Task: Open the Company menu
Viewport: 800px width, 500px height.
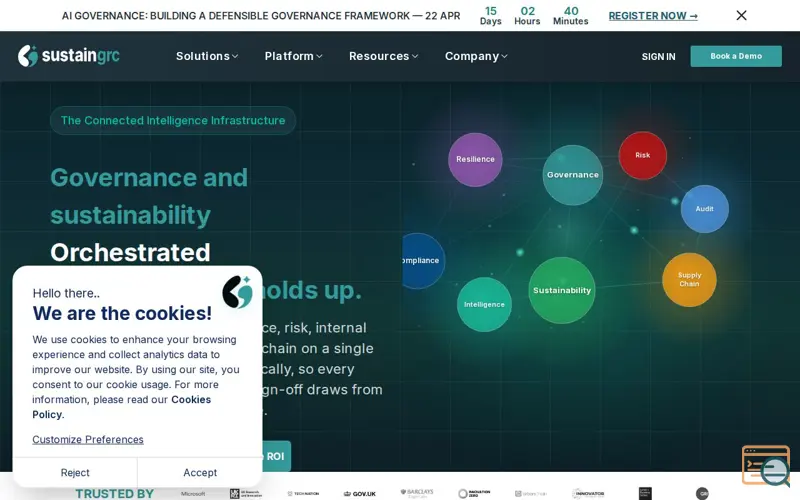Action: (476, 56)
